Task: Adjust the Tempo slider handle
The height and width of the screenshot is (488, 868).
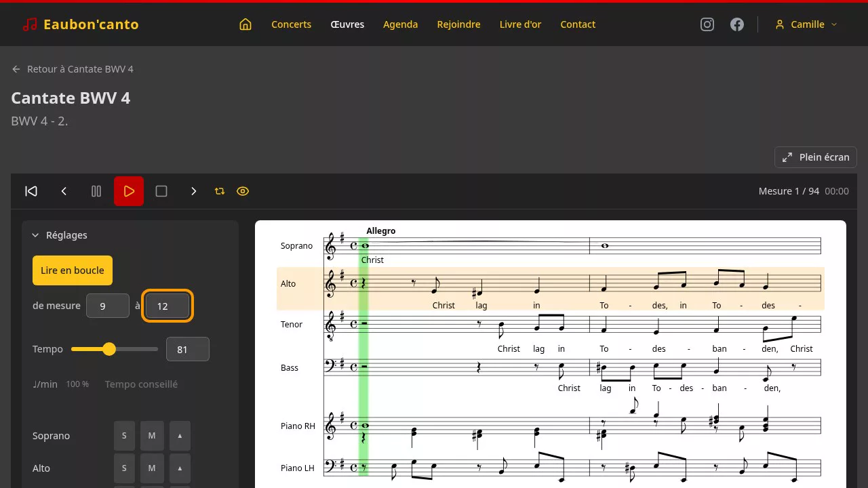Action: click(109, 349)
